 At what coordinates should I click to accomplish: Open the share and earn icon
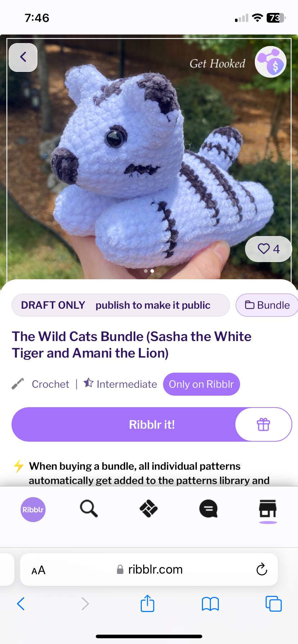[x=271, y=62]
